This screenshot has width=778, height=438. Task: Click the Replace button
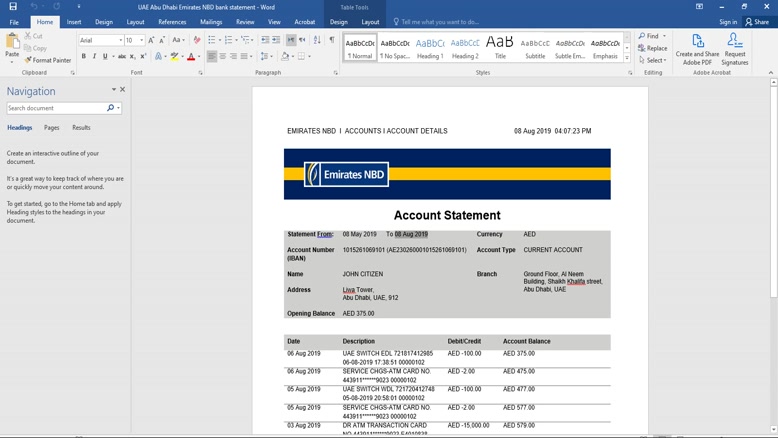(652, 48)
